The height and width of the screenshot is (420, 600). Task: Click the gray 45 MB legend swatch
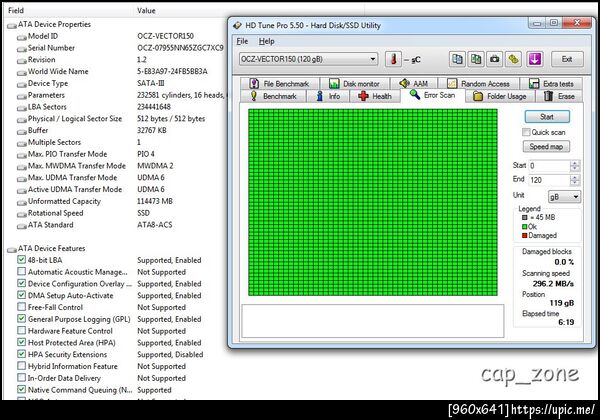(524, 217)
